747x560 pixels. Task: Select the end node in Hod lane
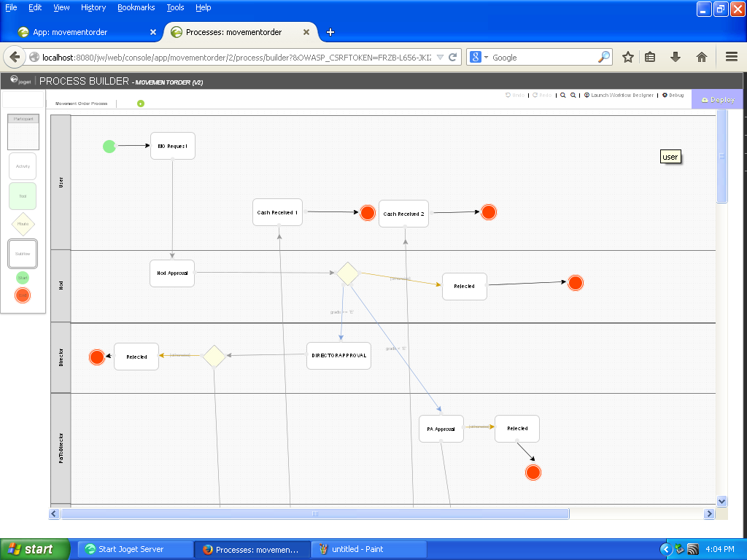(576, 283)
